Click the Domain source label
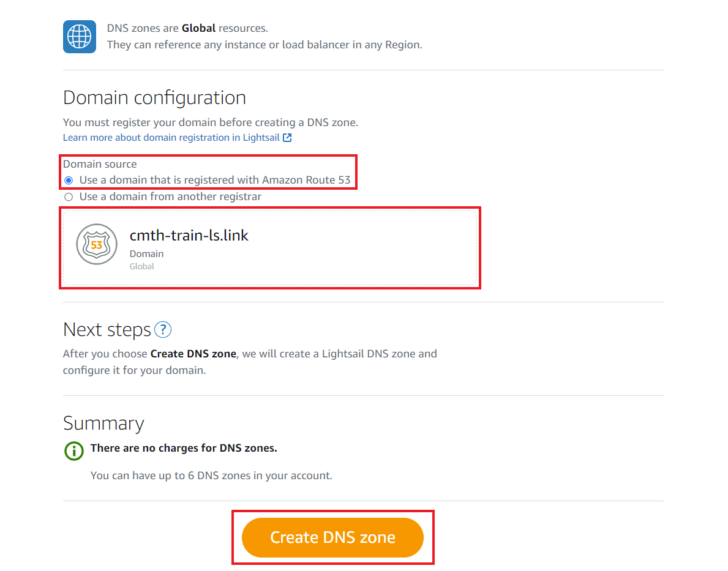 (x=100, y=164)
